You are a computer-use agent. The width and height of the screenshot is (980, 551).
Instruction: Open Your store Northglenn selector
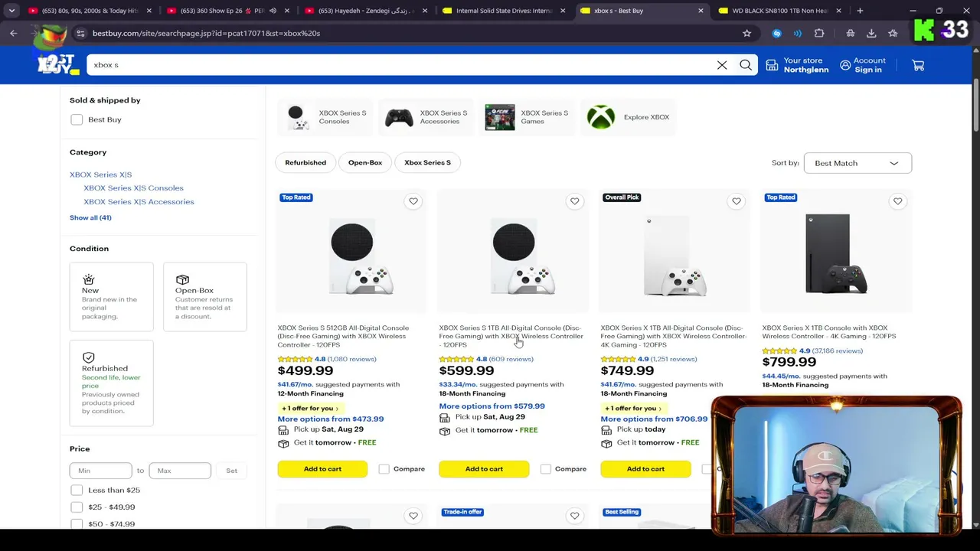pyautogui.click(x=797, y=65)
